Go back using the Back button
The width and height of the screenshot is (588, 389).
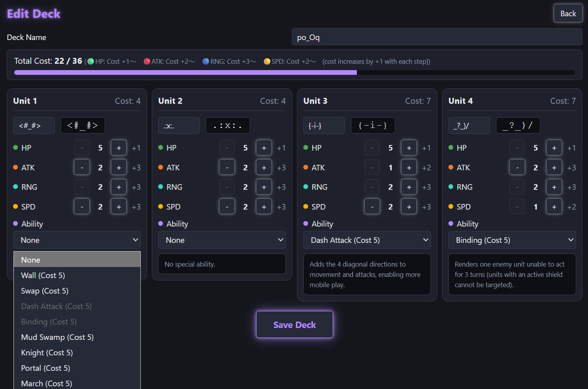(x=568, y=13)
